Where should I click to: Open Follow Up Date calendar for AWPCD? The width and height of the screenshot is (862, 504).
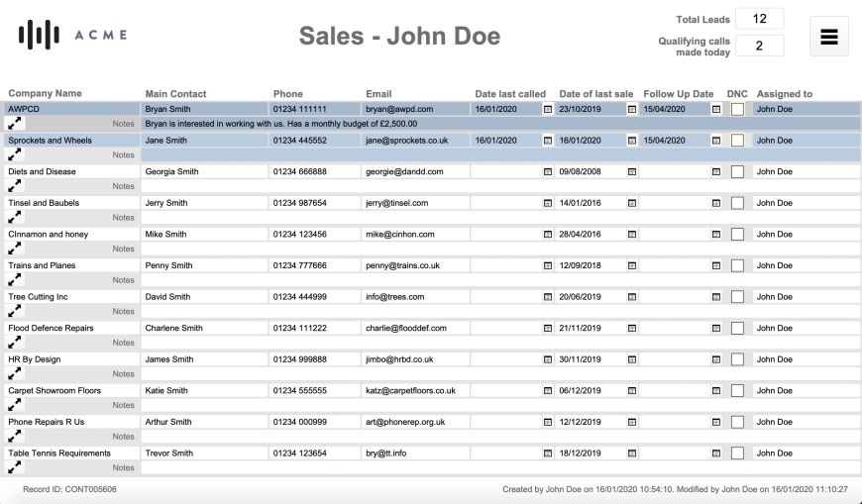[715, 109]
